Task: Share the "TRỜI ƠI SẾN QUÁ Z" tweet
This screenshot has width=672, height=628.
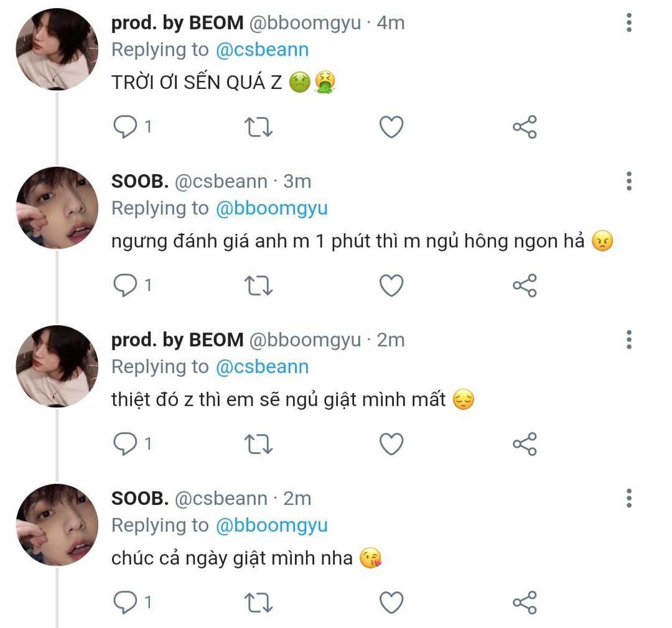Action: tap(525, 127)
